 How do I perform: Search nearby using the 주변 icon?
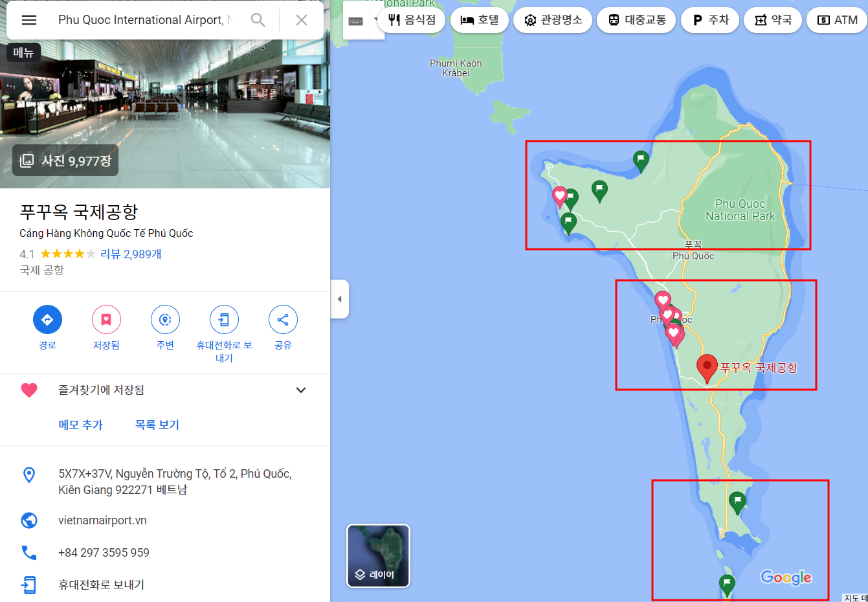point(165,319)
